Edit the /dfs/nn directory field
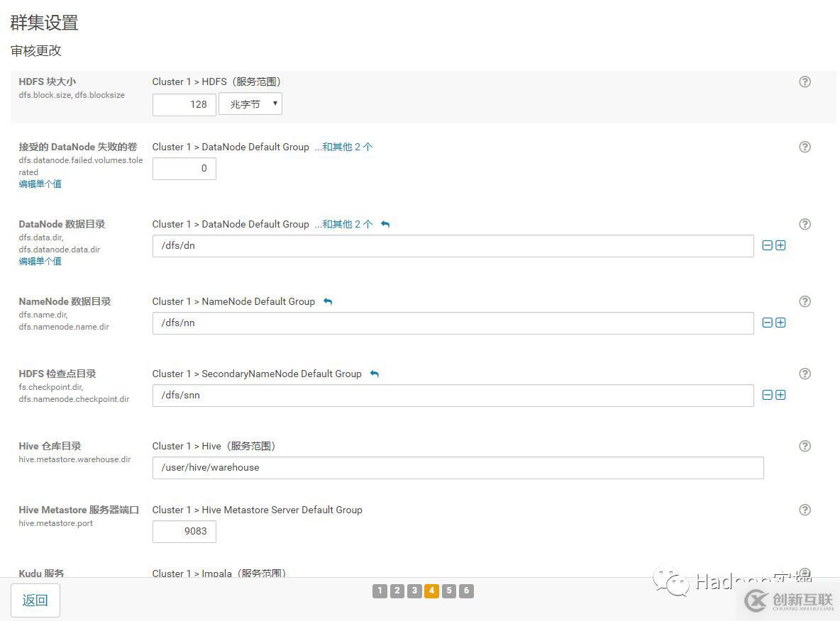Image resolution: width=840 pixels, height=621 pixels. click(453, 323)
